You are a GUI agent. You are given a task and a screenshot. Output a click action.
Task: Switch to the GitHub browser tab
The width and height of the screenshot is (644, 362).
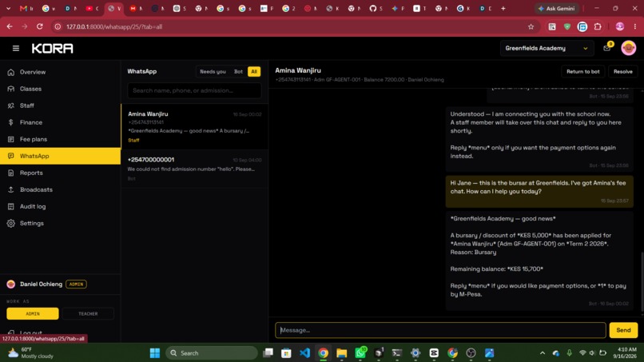click(376, 9)
